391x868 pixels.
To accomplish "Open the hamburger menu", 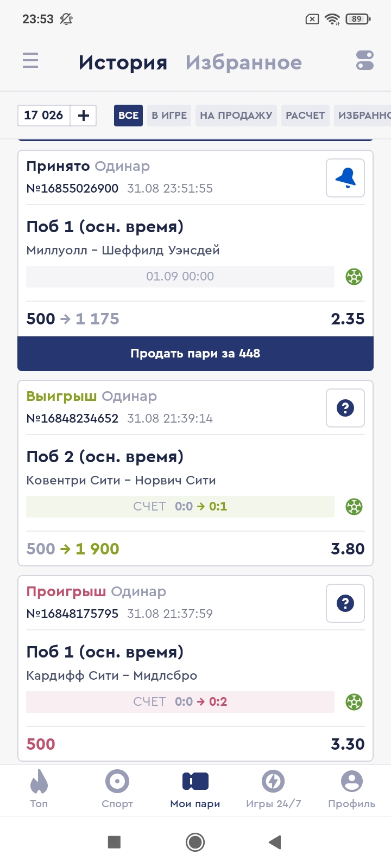I will 30,60.
